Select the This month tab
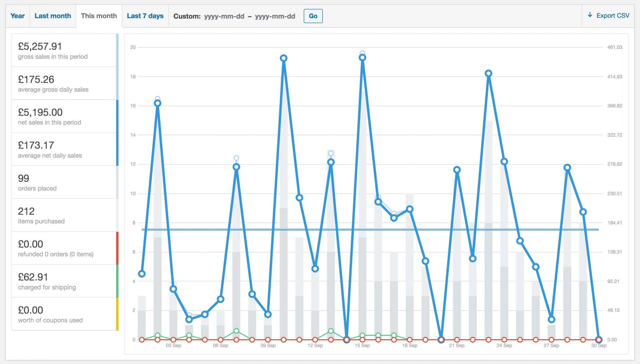This screenshot has height=364, width=640. click(99, 16)
